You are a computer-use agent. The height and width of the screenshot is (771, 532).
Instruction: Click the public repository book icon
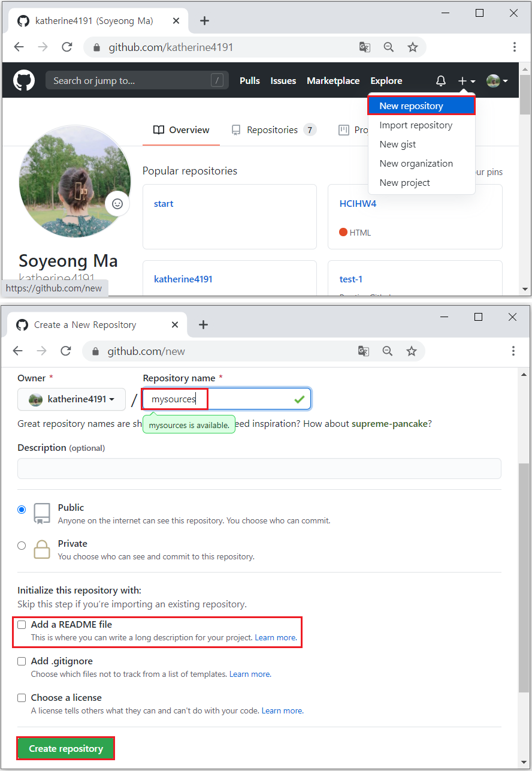(x=42, y=513)
